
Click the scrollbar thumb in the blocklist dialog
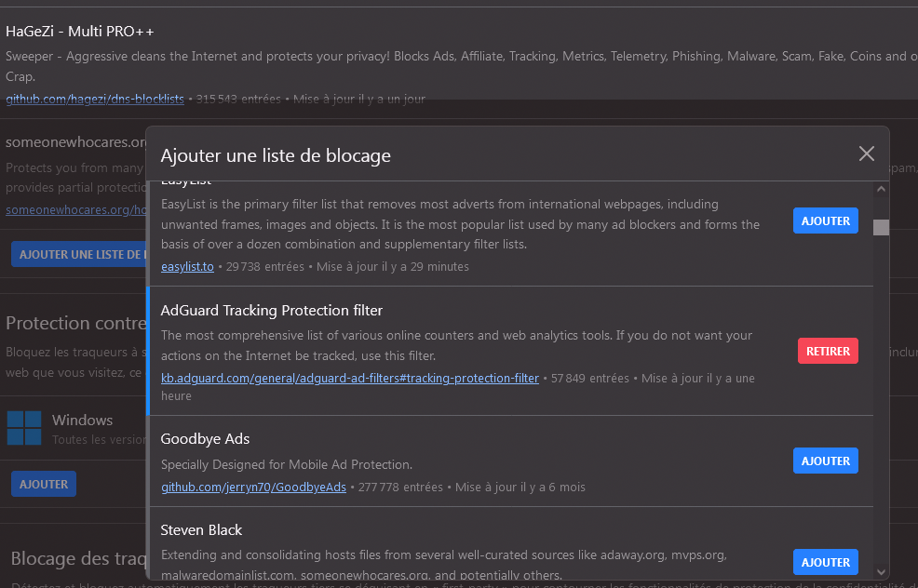(x=881, y=227)
